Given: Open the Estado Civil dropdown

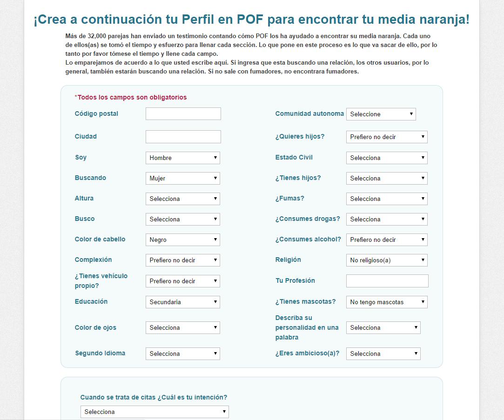Looking at the screenshot, I should point(386,158).
